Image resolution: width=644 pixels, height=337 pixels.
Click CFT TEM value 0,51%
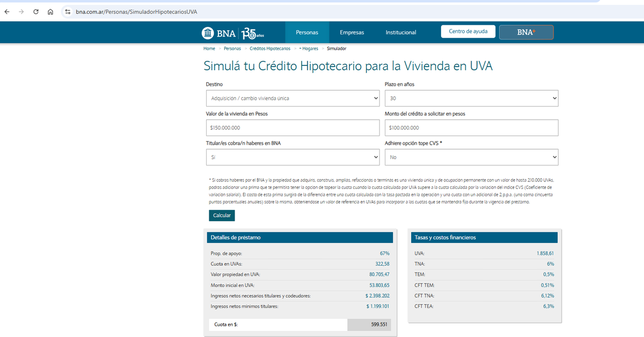(x=547, y=285)
